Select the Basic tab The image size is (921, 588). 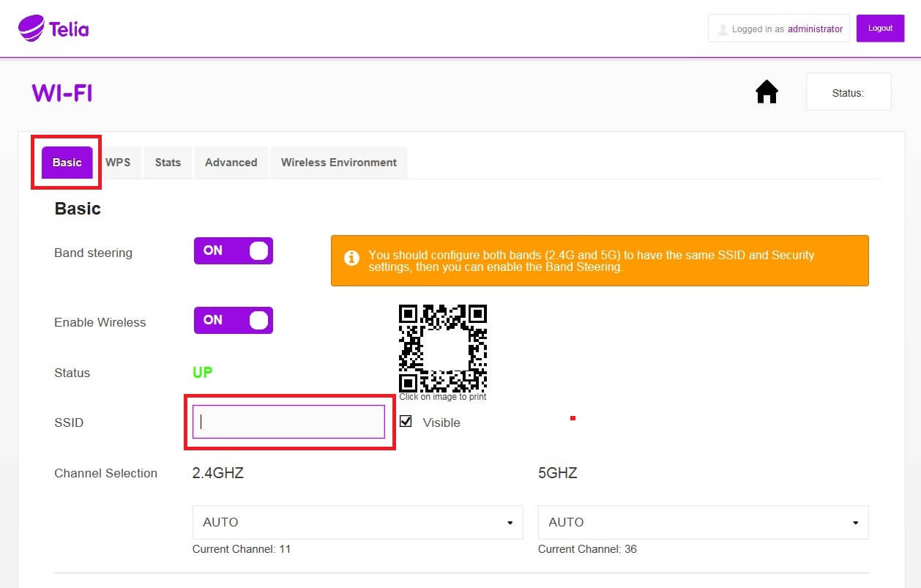click(67, 163)
